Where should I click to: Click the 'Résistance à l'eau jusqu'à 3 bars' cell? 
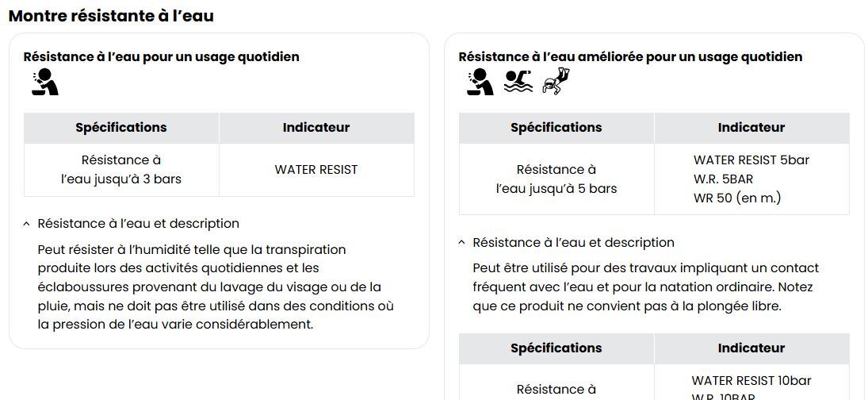[121, 170]
